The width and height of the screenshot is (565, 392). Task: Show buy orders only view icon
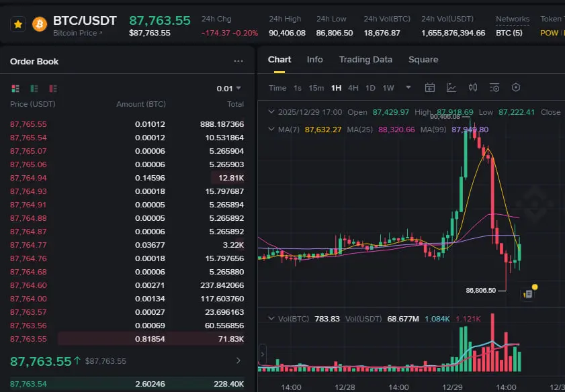click(34, 89)
